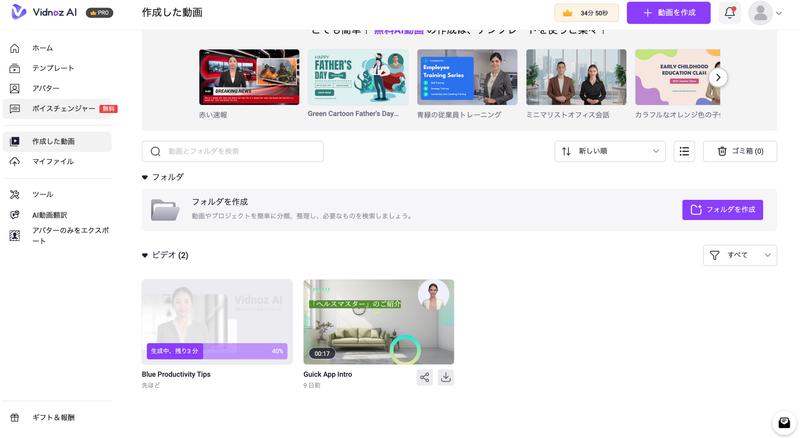This screenshot has width=800, height=438.
Task: Switch to list view layout icon
Action: click(x=684, y=151)
